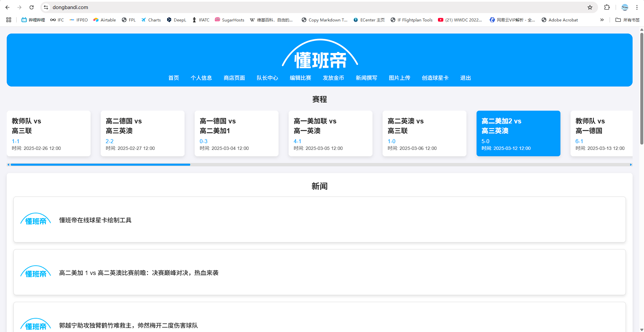The image size is (644, 332).
Task: Open the 维基百科 bookmark
Action: tap(271, 20)
